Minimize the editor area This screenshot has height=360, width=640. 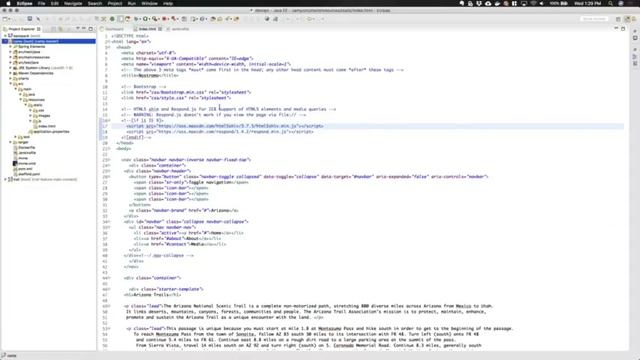616,29
